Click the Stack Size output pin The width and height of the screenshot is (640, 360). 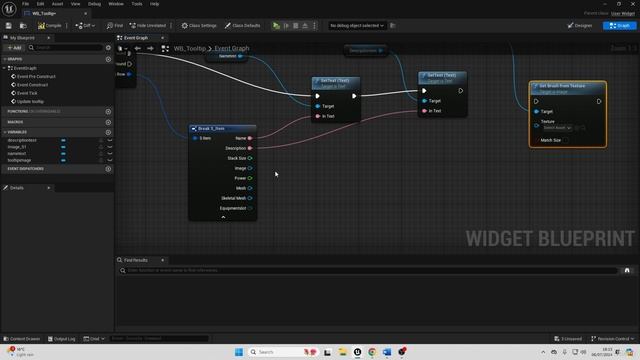[250, 158]
